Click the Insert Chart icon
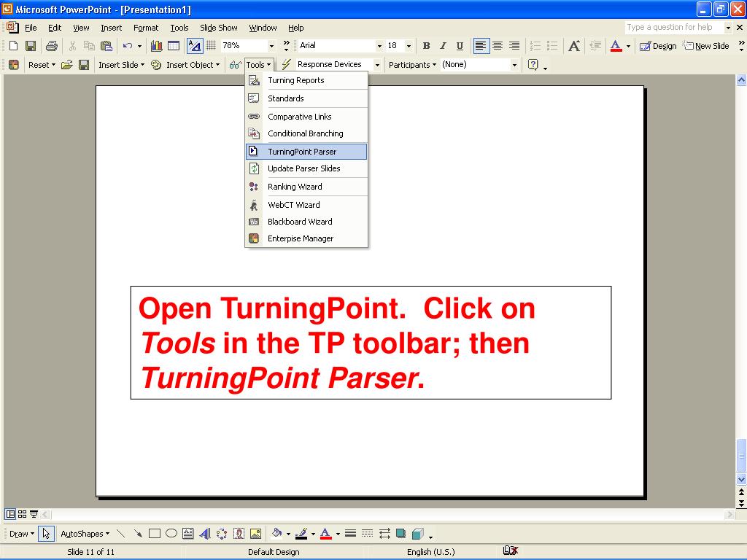This screenshot has height=560, width=747. pos(156,46)
